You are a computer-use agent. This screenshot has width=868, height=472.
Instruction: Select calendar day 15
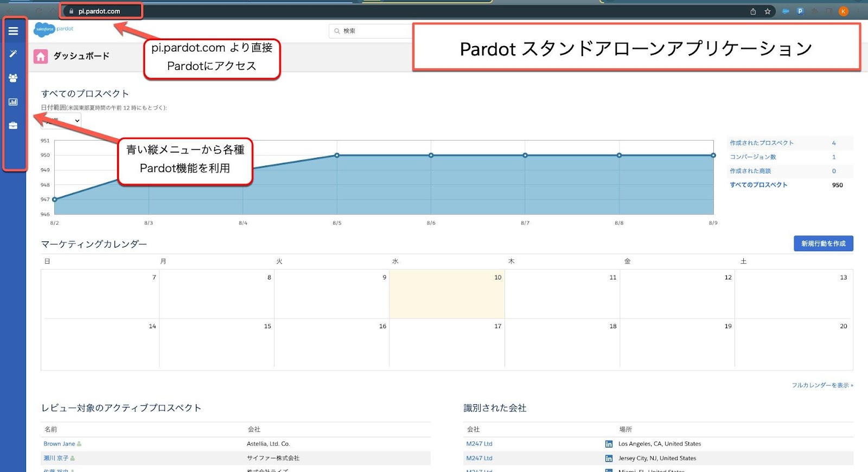(x=216, y=343)
